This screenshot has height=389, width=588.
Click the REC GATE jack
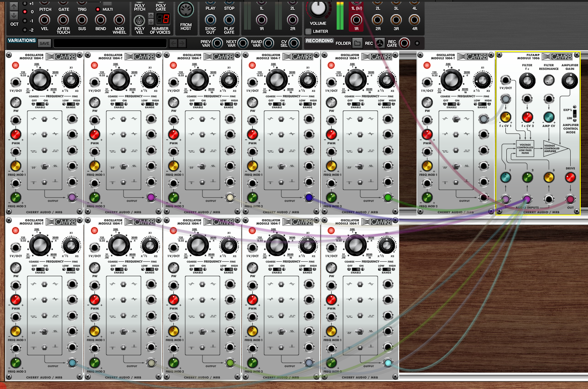point(405,43)
